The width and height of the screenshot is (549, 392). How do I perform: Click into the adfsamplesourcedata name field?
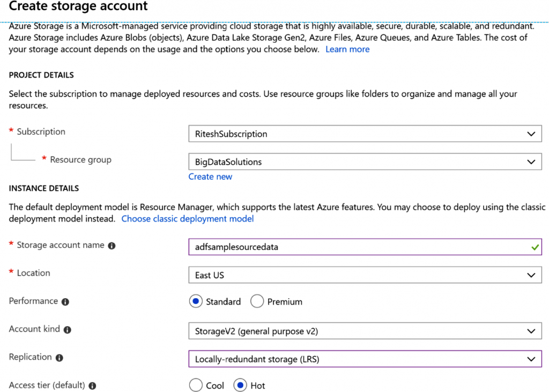[354, 247]
